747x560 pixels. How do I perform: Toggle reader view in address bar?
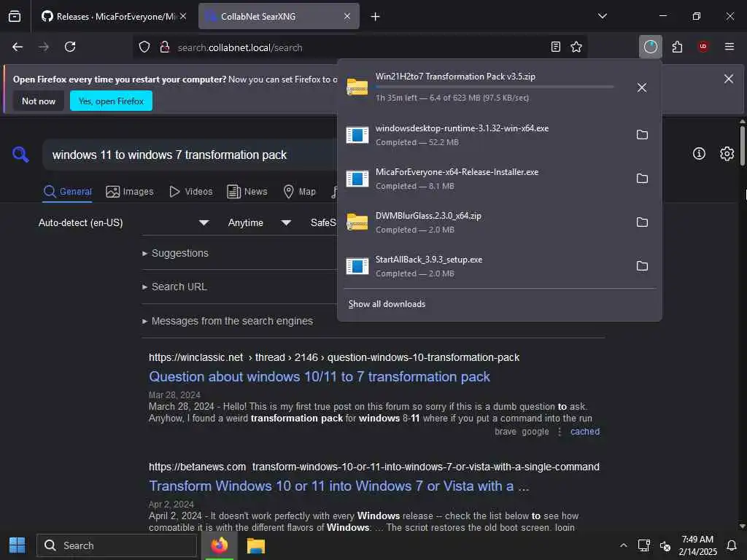point(555,47)
